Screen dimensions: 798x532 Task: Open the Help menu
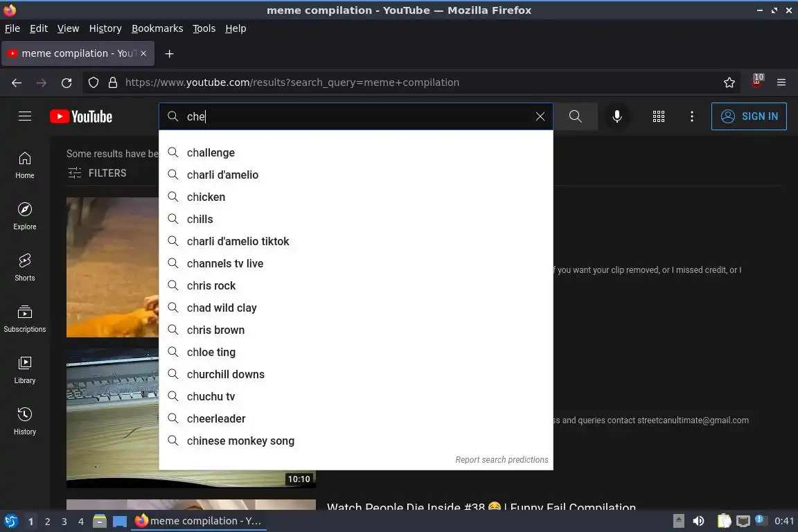(236, 28)
